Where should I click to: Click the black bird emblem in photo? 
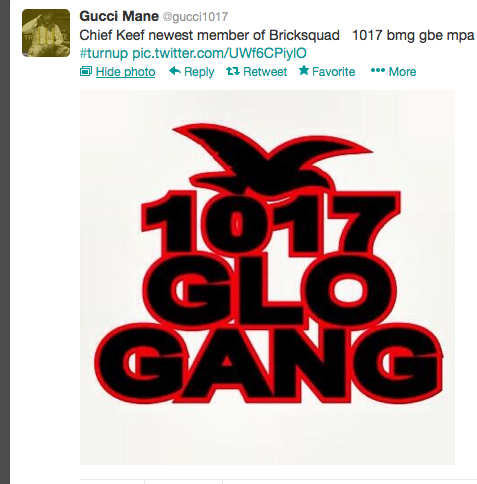[x=272, y=159]
